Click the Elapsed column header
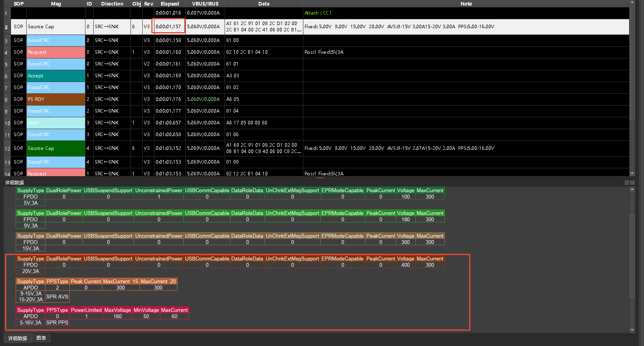The height and width of the screenshot is (346, 644). (170, 4)
